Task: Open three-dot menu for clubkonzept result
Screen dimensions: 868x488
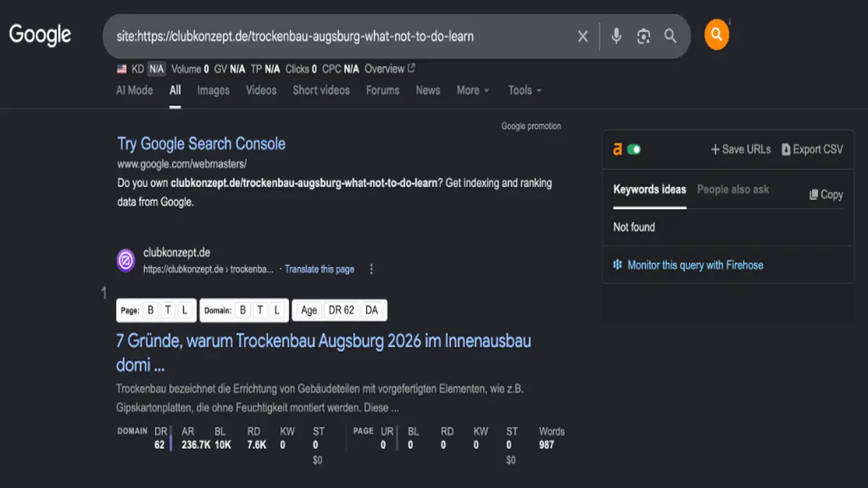Action: coord(372,269)
